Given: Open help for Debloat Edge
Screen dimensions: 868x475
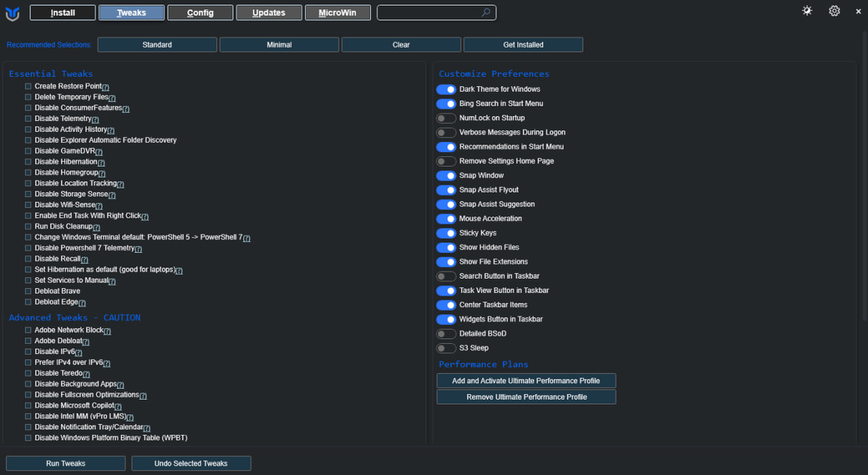Looking at the screenshot, I should [82, 303].
